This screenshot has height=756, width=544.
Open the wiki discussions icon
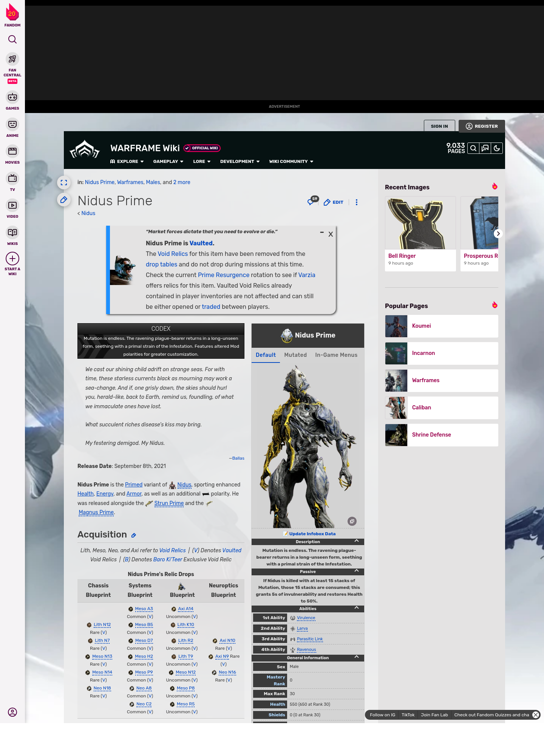[x=485, y=148]
